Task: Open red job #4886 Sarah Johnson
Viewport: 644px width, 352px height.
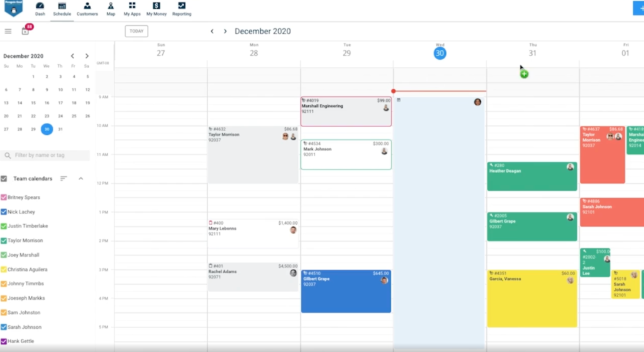Action: click(612, 212)
